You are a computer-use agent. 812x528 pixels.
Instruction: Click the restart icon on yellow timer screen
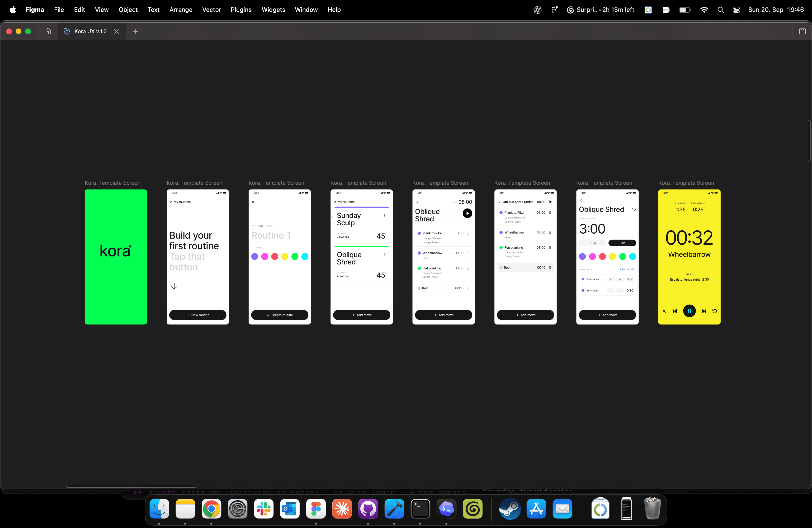coord(715,311)
